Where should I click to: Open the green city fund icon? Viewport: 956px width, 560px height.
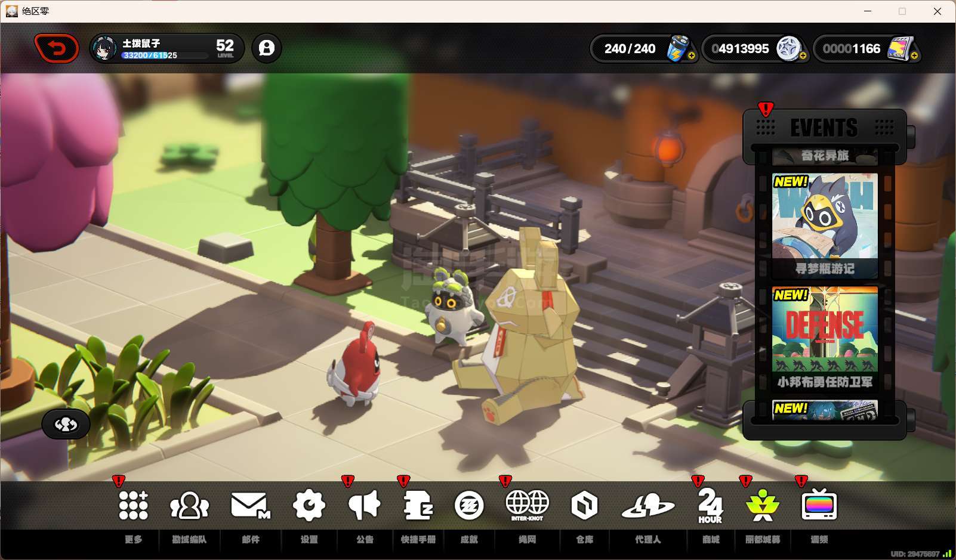[763, 505]
